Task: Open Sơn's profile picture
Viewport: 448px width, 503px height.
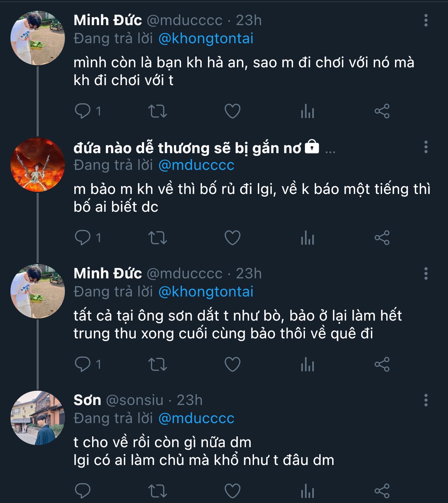Action: pos(38,418)
